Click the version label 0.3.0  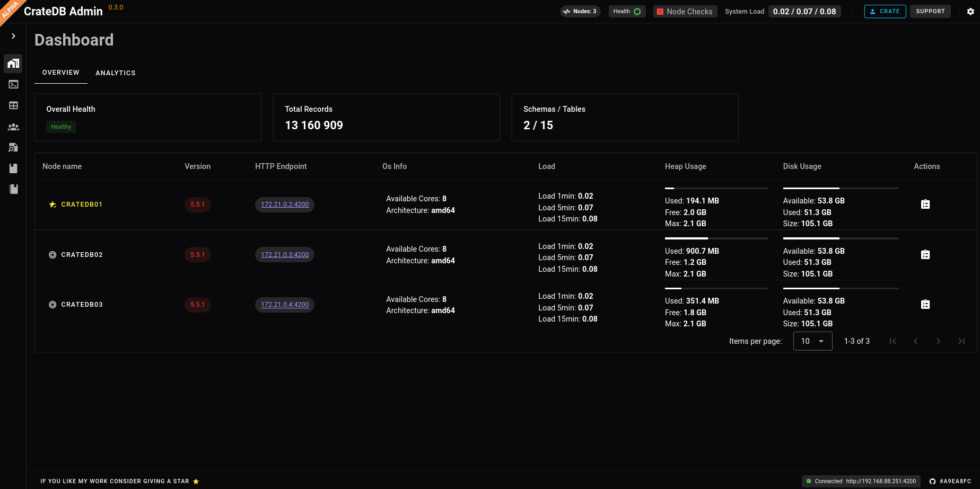pos(116,7)
